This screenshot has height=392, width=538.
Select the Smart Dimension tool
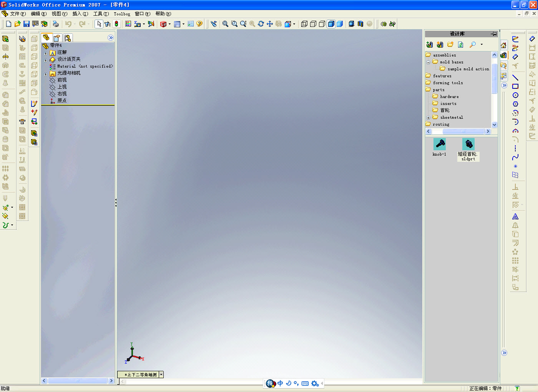[515, 56]
